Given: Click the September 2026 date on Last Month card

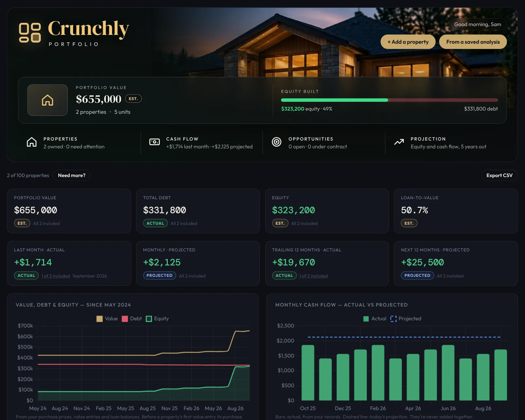Looking at the screenshot, I should tap(90, 276).
